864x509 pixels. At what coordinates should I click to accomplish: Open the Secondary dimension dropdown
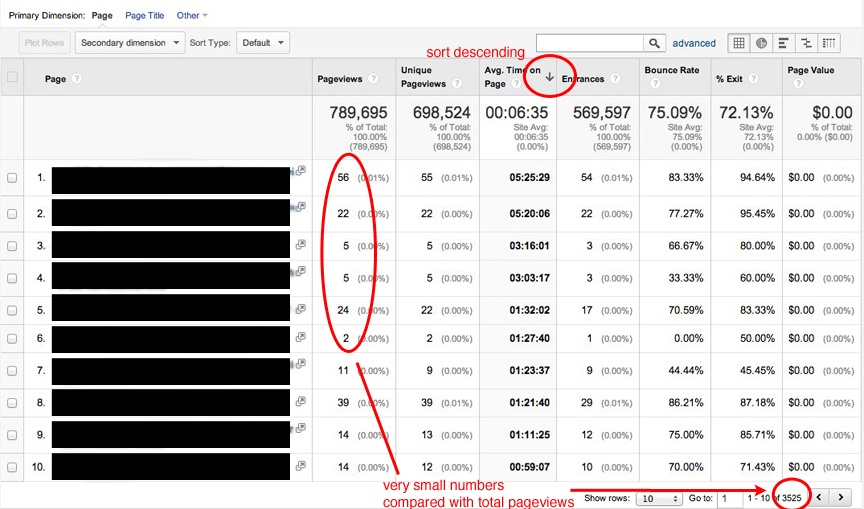131,43
